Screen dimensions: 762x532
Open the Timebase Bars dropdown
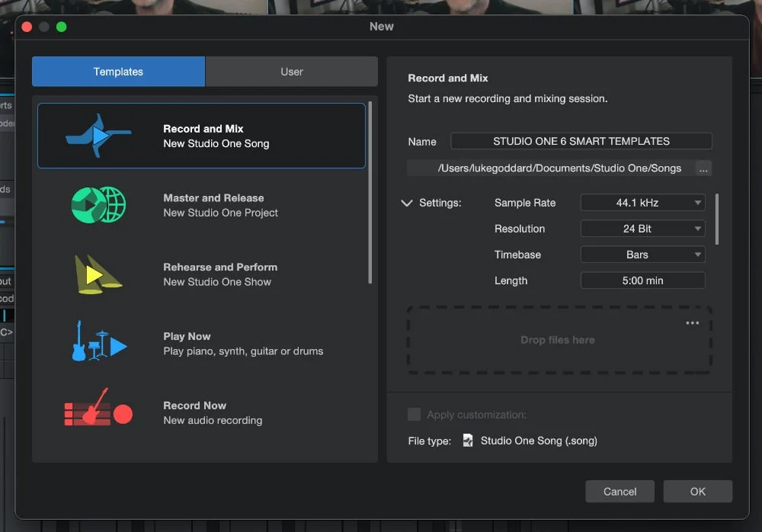click(642, 255)
